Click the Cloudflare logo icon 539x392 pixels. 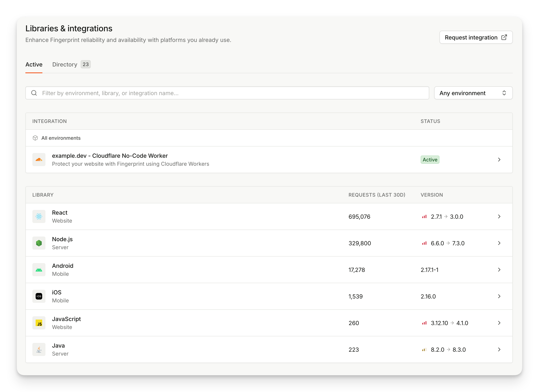tap(39, 160)
